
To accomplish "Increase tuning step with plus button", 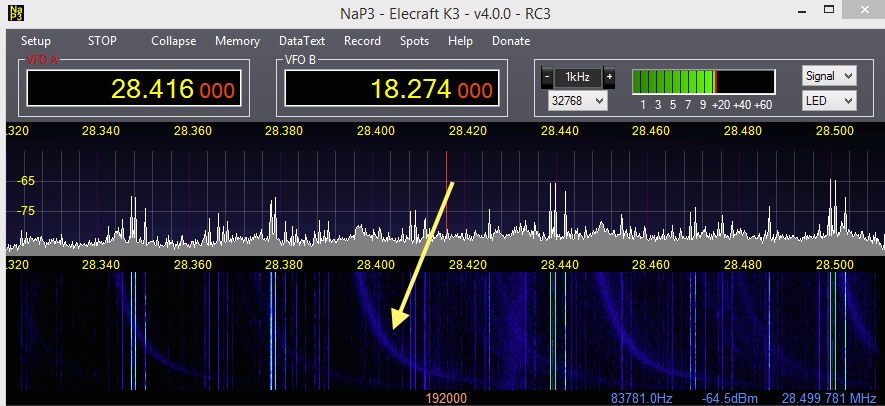I will 609,78.
